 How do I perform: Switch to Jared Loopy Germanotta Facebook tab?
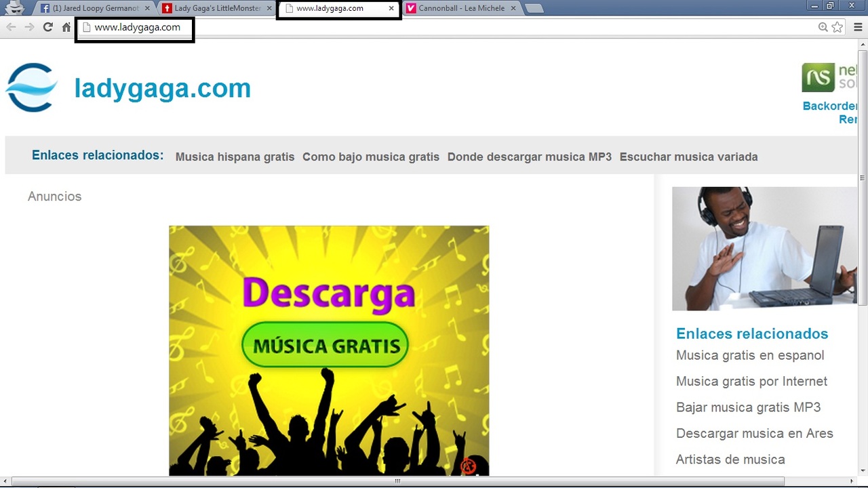[94, 8]
